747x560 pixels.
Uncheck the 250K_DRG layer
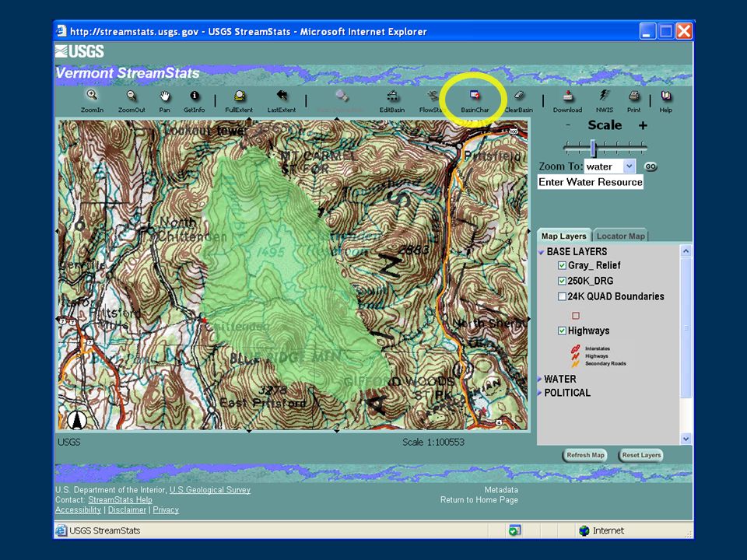[x=562, y=281]
